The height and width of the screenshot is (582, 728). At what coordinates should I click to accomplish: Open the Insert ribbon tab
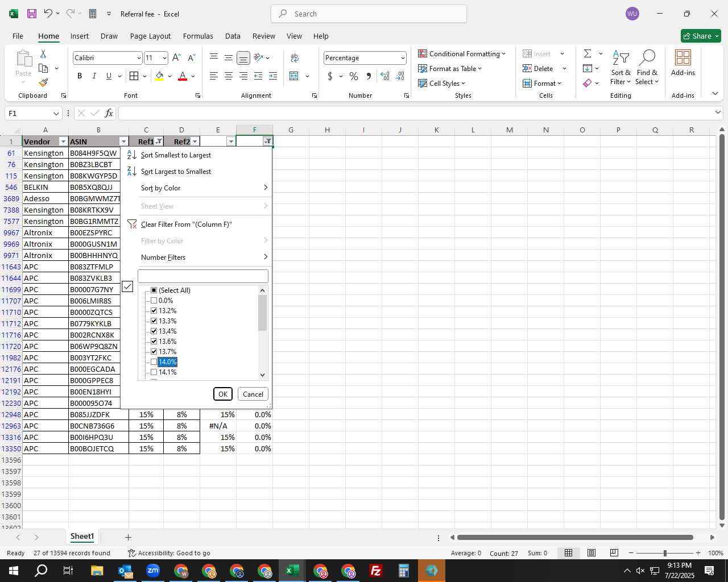[80, 36]
